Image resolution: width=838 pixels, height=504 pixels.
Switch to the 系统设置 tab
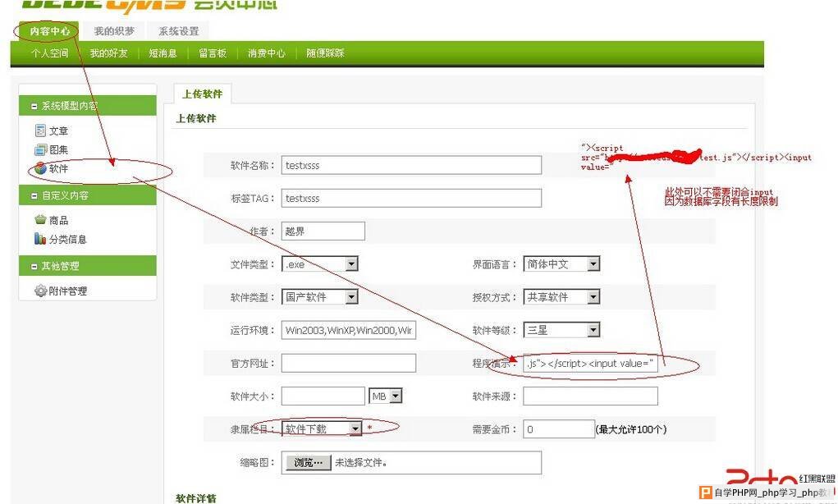[x=178, y=31]
